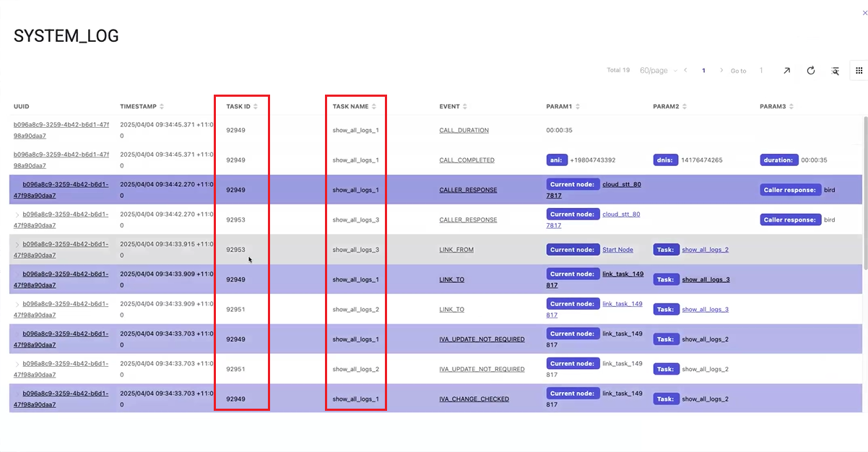
Task: Open the LINK_FROM event link
Action: [456, 250]
